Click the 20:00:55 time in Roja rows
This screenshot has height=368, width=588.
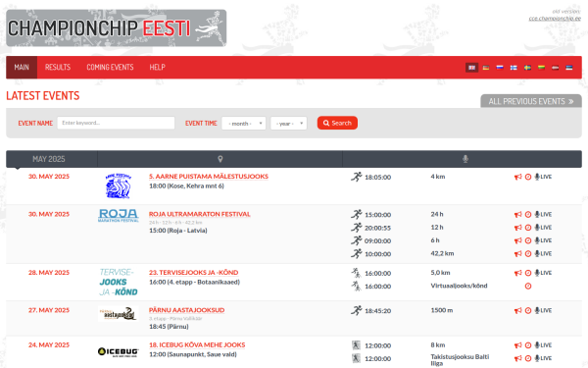point(377,228)
